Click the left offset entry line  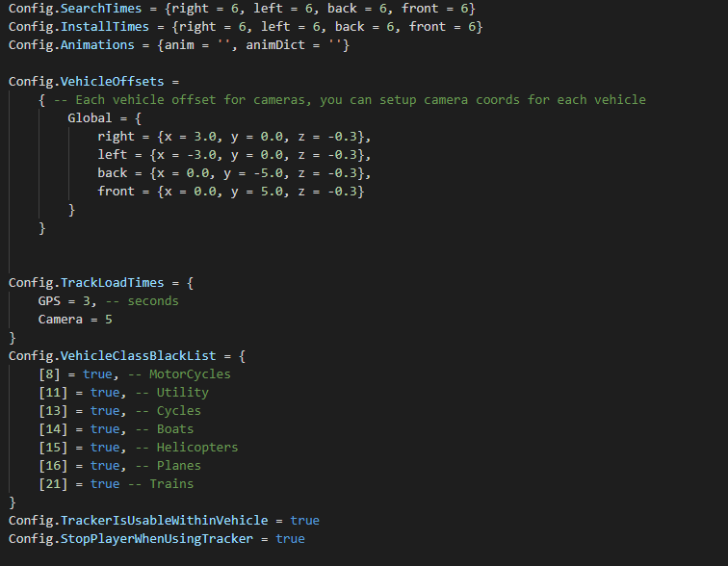[x=233, y=155]
